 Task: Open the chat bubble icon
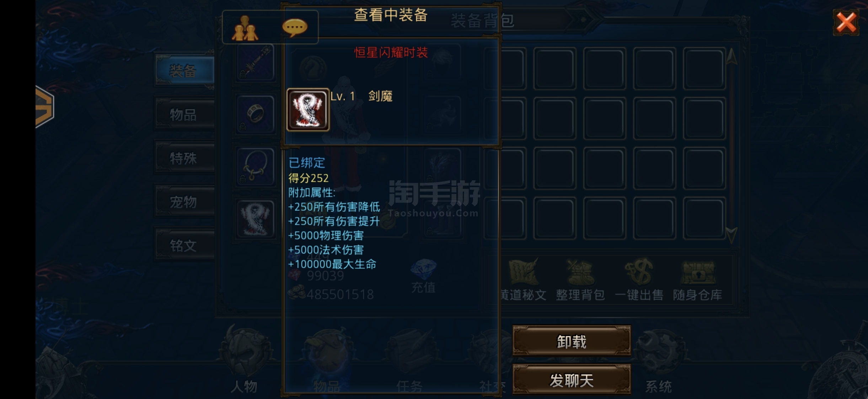[x=295, y=27]
